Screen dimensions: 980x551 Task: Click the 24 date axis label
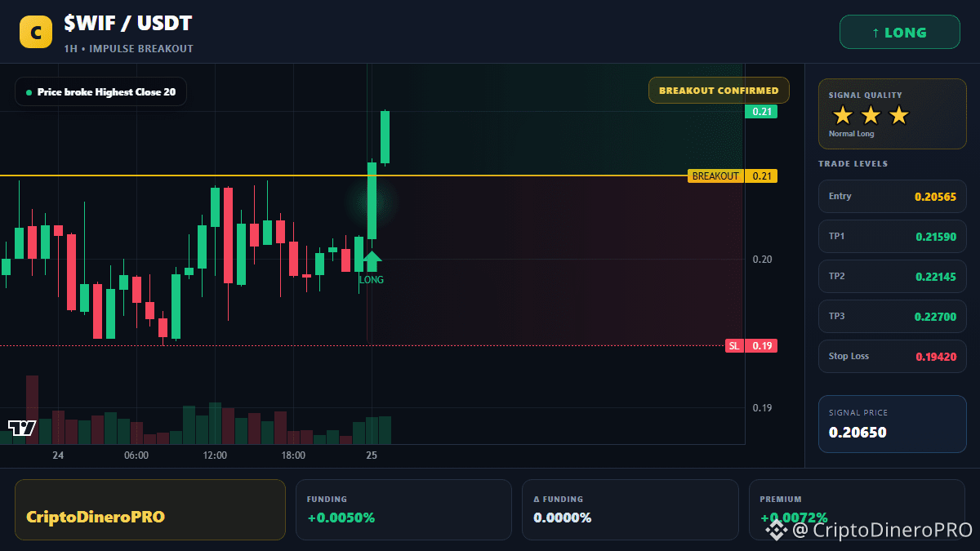point(58,455)
